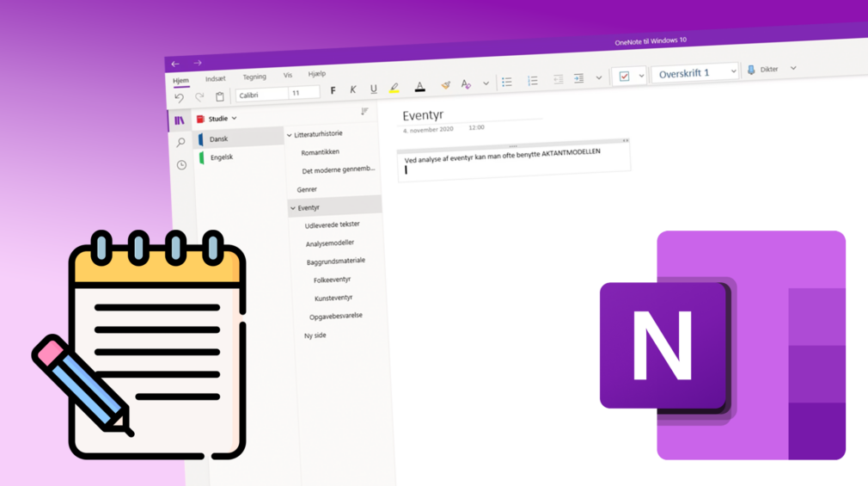Image resolution: width=868 pixels, height=486 pixels.
Task: Decrease paragraph indent
Action: [x=558, y=79]
